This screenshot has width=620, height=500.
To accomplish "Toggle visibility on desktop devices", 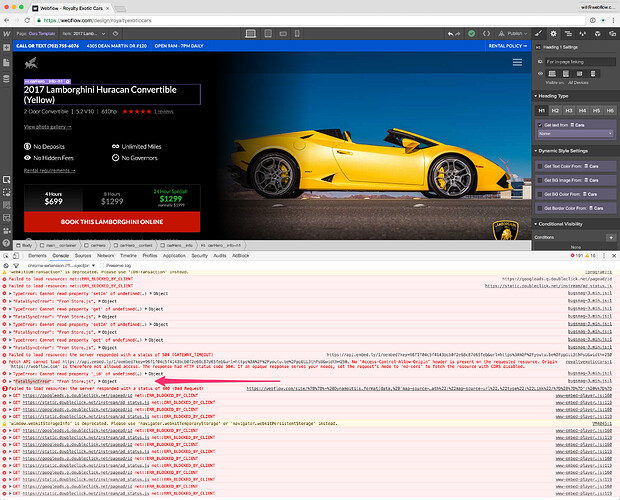I will (x=552, y=74).
